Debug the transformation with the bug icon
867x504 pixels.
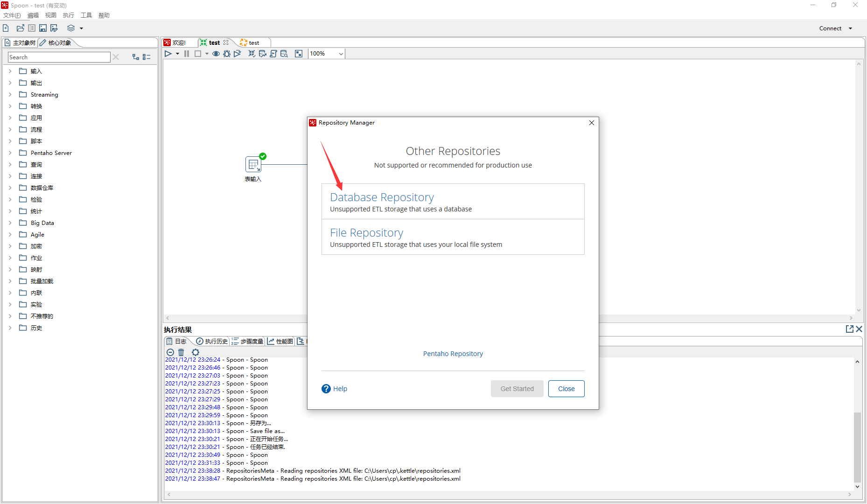tap(227, 54)
